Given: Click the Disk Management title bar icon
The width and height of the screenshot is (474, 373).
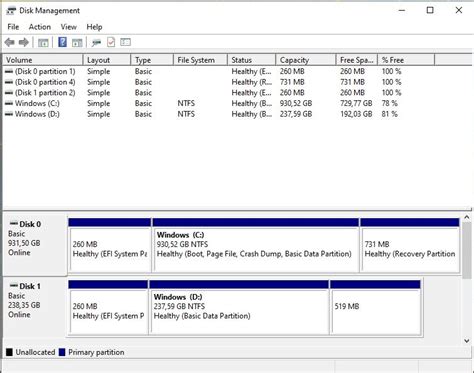Looking at the screenshot, I should (11, 11).
